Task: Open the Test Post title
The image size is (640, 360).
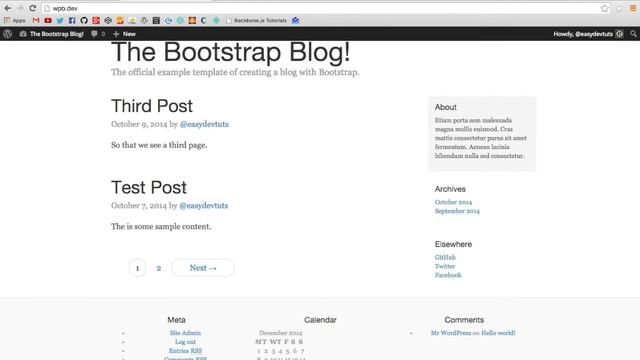Action: tap(149, 188)
